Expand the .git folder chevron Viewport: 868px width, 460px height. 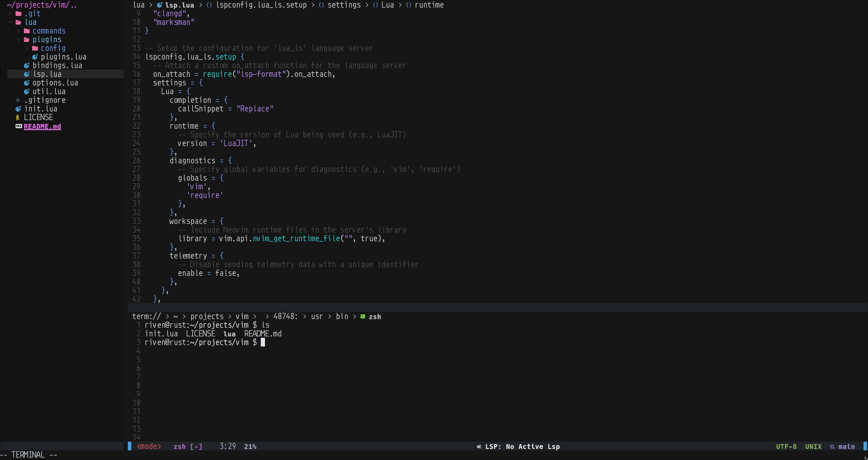coord(10,13)
